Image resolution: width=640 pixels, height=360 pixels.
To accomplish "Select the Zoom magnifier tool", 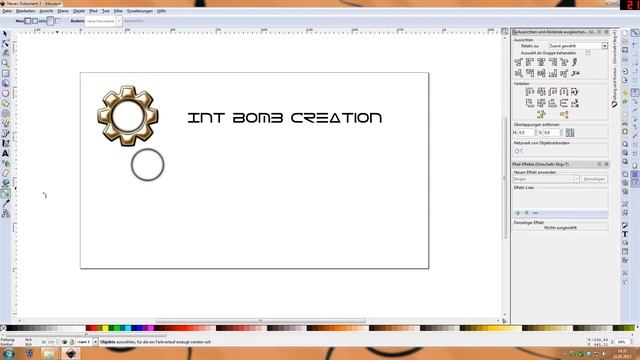I will [x=5, y=63].
